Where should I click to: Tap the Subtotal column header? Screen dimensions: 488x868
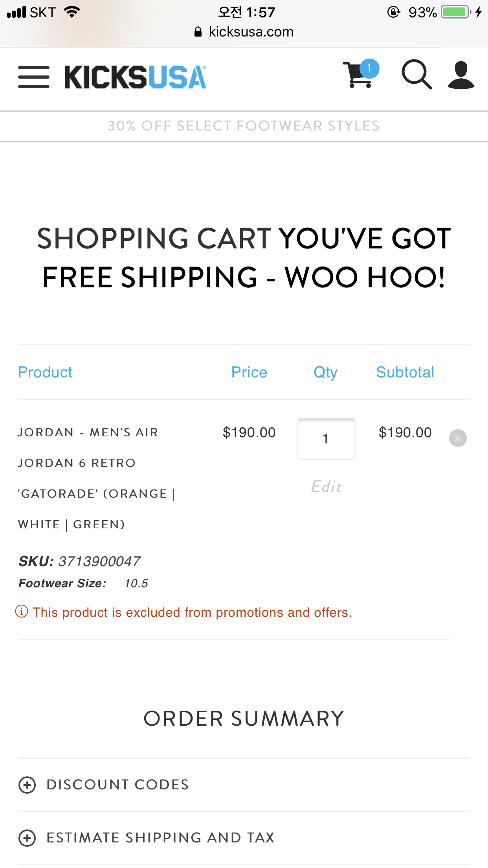tap(405, 372)
